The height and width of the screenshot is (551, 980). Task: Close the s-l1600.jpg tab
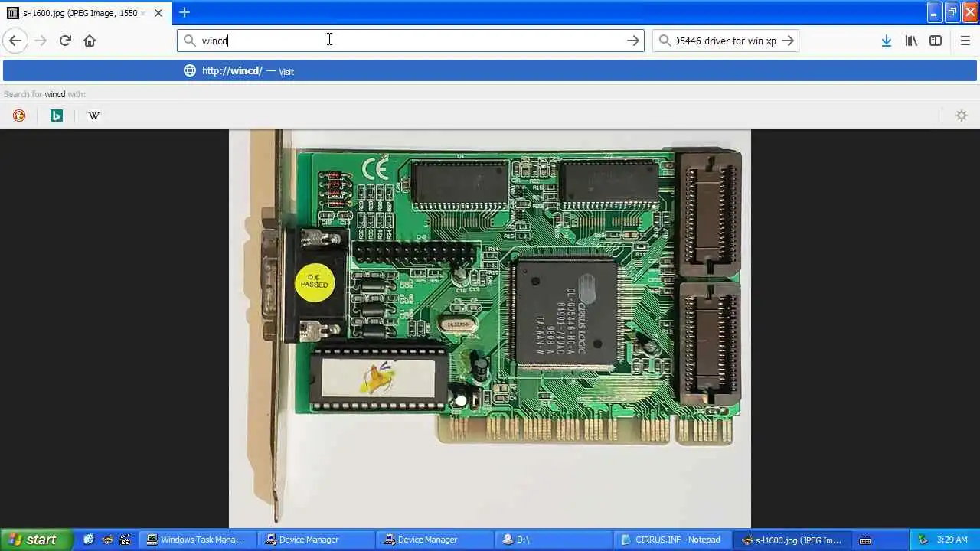point(158,13)
